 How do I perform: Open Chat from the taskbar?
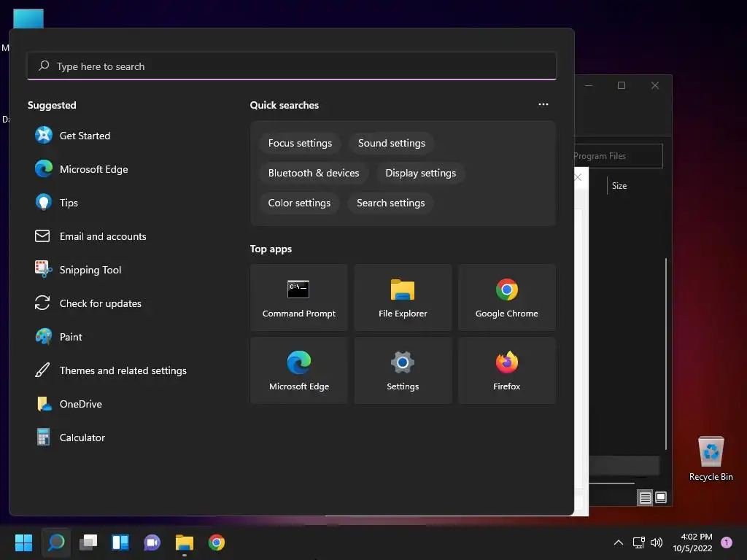tap(152, 542)
